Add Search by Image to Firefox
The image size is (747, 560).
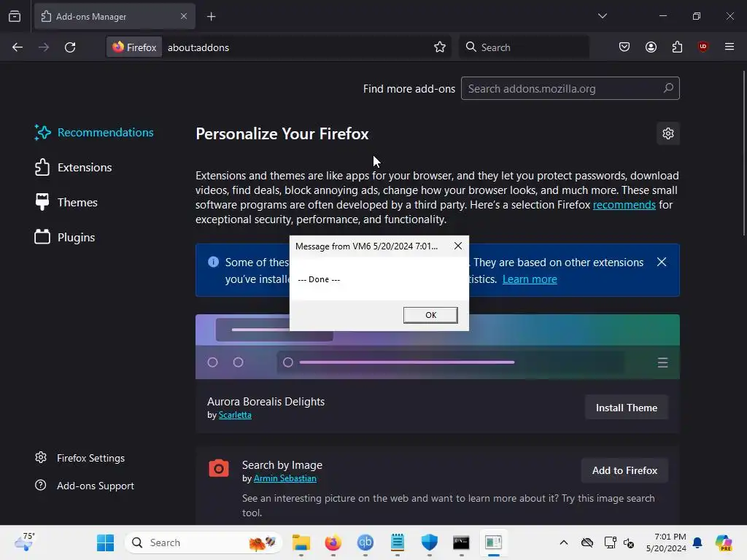pyautogui.click(x=624, y=470)
